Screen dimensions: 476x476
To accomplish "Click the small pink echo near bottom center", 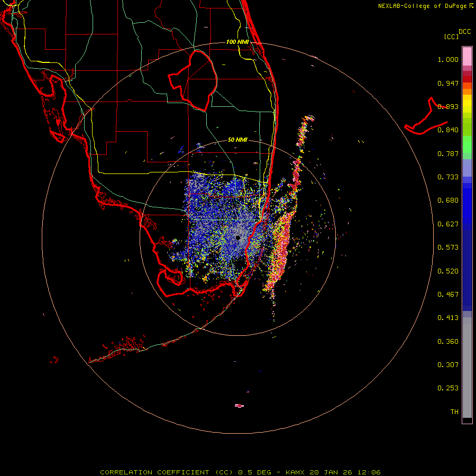I will (x=239, y=406).
